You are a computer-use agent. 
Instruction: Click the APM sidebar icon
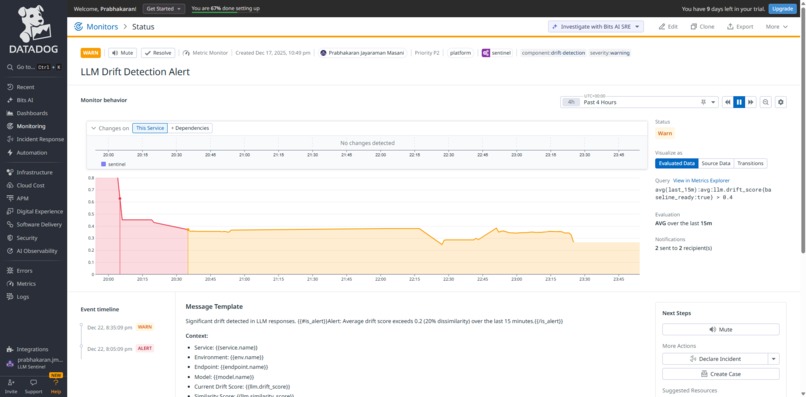pyautogui.click(x=10, y=198)
